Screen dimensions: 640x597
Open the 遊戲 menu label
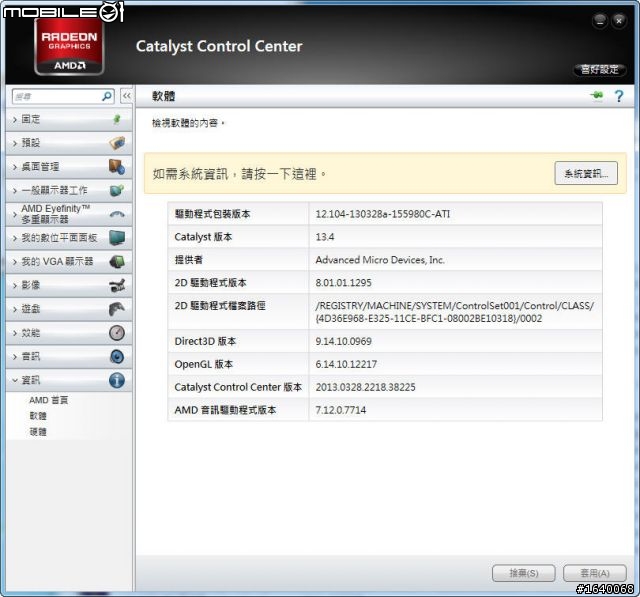[x=31, y=309]
